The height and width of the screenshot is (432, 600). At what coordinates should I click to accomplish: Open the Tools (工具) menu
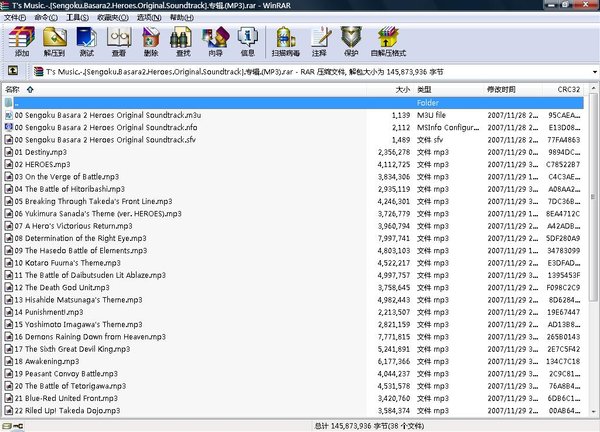pyautogui.click(x=78, y=18)
